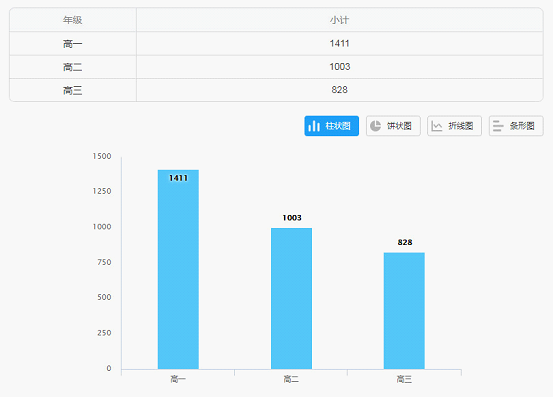The image size is (553, 397).
Task: Click the 高一 x-axis label
Action: click(178, 379)
